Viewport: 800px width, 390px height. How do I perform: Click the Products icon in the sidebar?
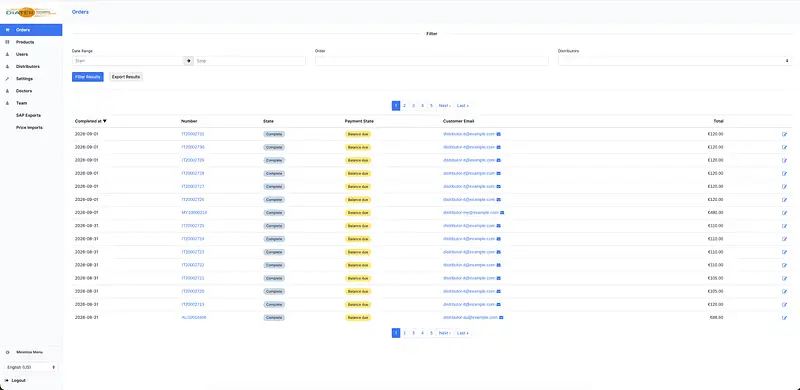[7, 42]
